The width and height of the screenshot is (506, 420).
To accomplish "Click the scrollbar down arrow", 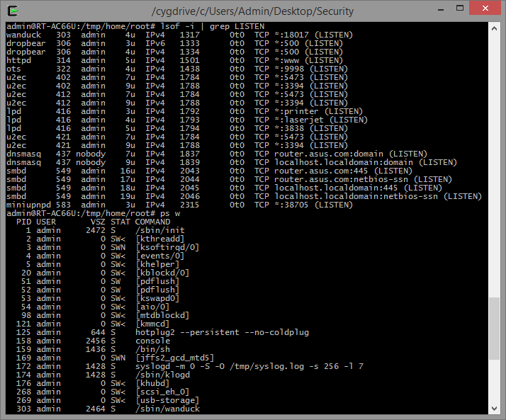I will tap(494, 409).
